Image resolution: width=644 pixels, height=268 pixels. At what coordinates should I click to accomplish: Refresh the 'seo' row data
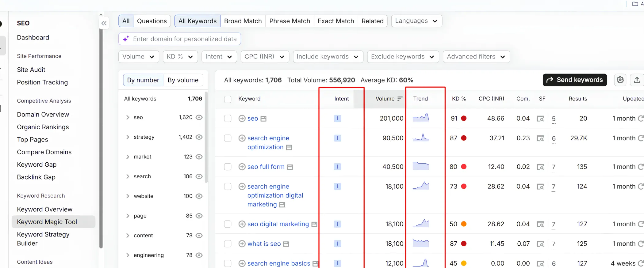click(641, 119)
